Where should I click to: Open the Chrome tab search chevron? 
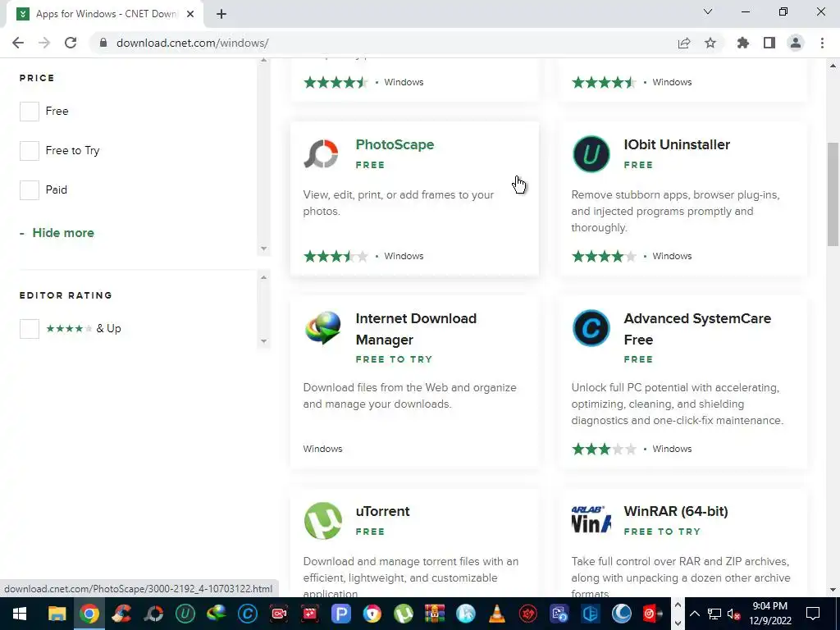tap(708, 11)
